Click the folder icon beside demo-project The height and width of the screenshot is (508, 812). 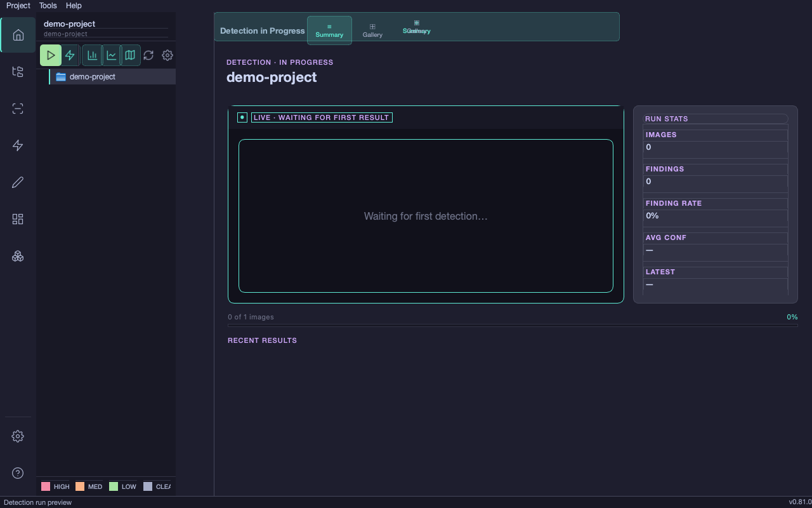tap(61, 77)
